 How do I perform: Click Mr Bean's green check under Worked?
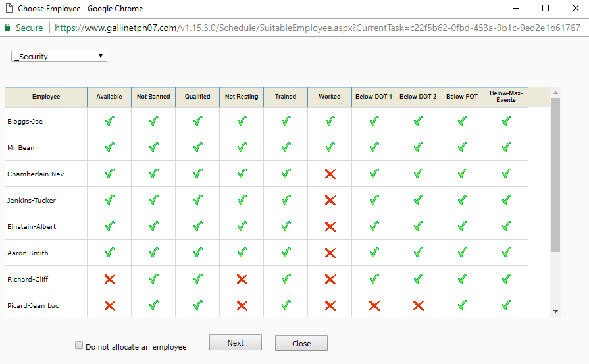click(330, 147)
